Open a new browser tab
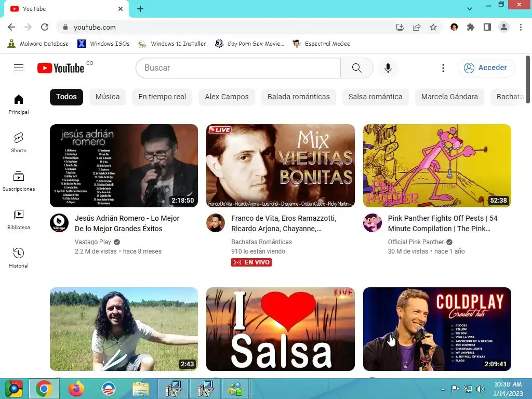 point(140,9)
